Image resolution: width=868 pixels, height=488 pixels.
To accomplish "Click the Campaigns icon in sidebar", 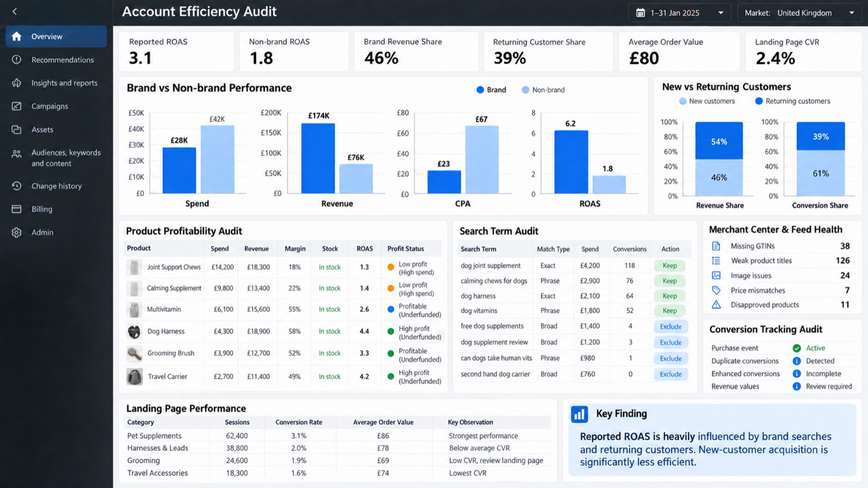I will pyautogui.click(x=17, y=106).
